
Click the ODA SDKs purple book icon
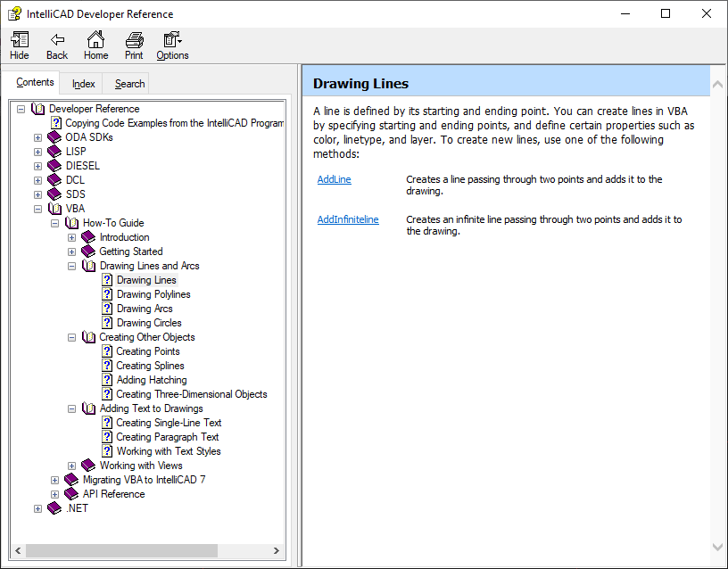[x=54, y=137]
